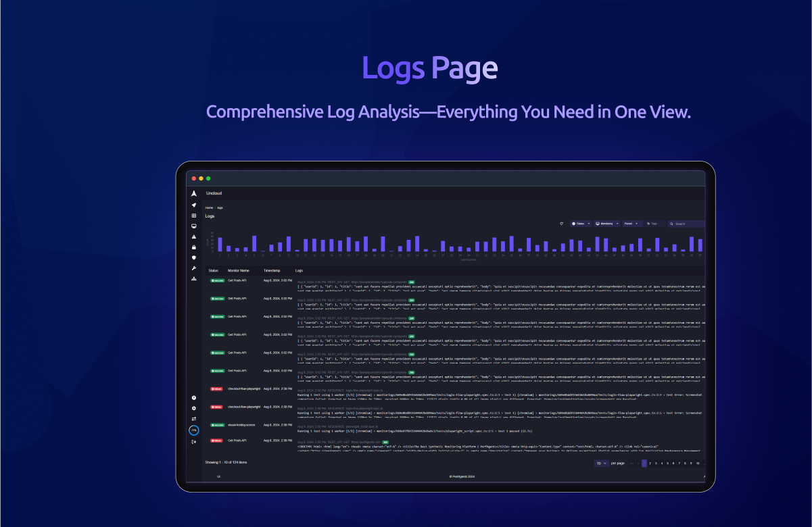Open the padlock sidebar icon
Viewport: 812px width, 527px height.
[194, 247]
